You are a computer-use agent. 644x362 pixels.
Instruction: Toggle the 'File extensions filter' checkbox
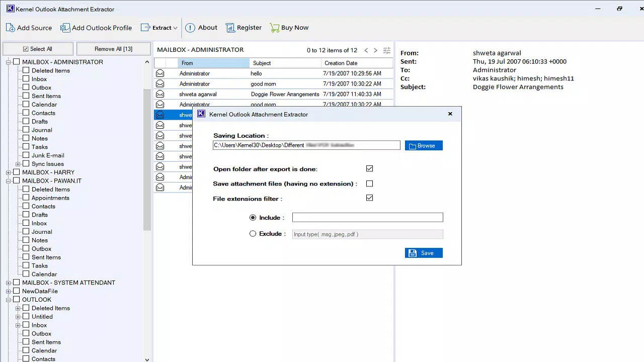370,198
